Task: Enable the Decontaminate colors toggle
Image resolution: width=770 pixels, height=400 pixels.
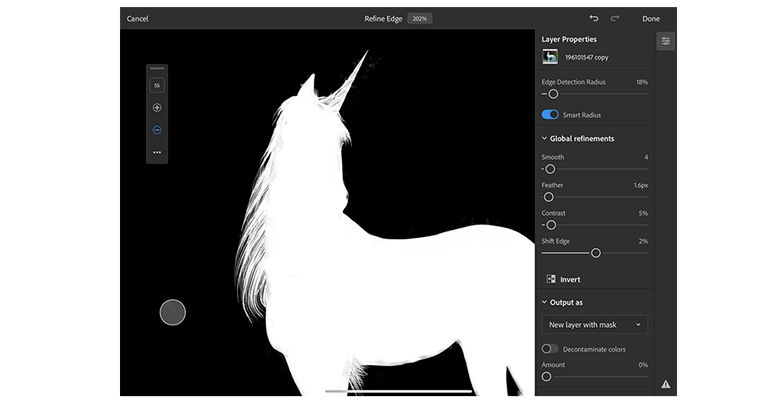Action: [x=549, y=349]
